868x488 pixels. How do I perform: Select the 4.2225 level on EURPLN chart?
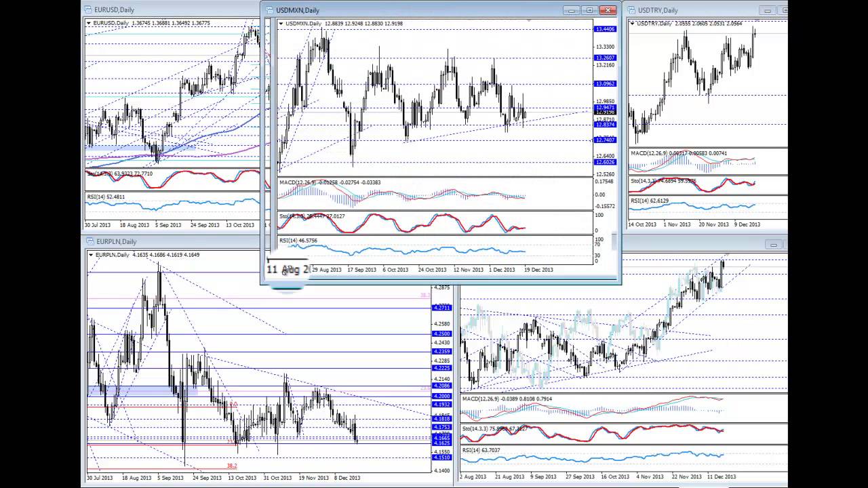coord(441,368)
